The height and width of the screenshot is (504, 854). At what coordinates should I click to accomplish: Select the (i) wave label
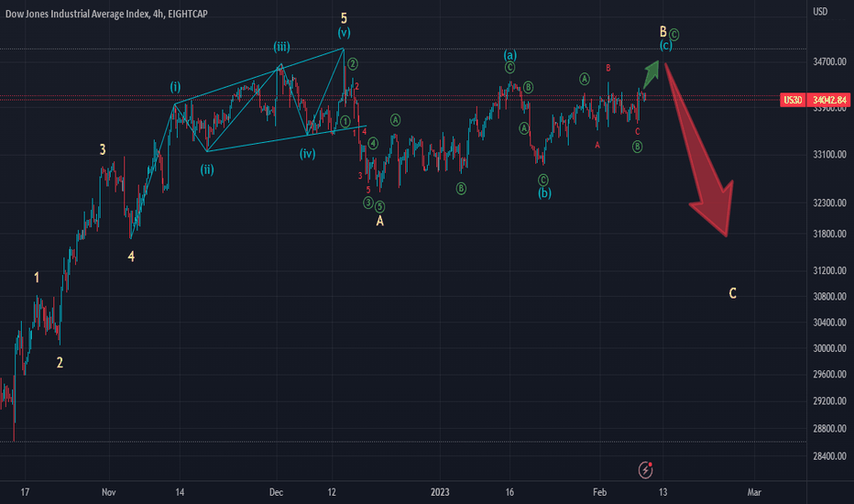click(x=175, y=87)
